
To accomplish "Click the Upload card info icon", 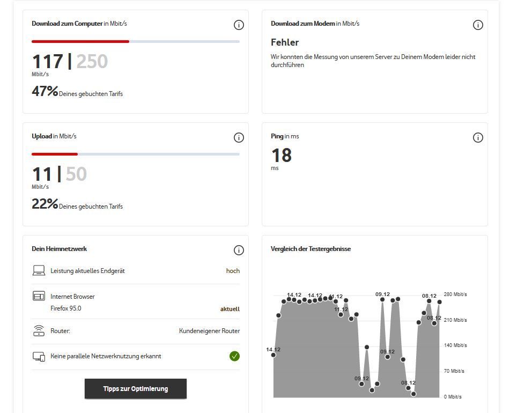I will point(239,137).
